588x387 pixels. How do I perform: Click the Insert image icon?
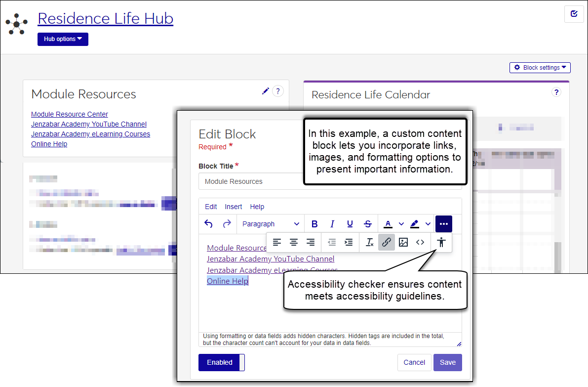point(403,242)
